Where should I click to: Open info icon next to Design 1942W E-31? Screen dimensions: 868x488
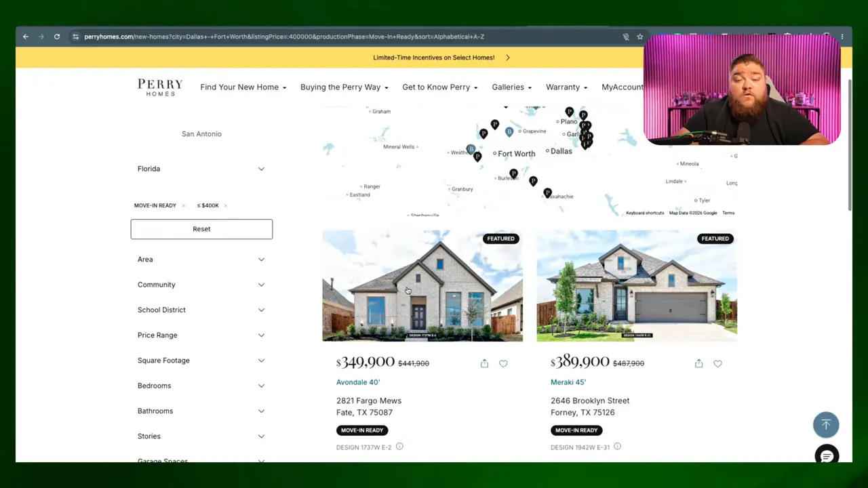coord(617,446)
